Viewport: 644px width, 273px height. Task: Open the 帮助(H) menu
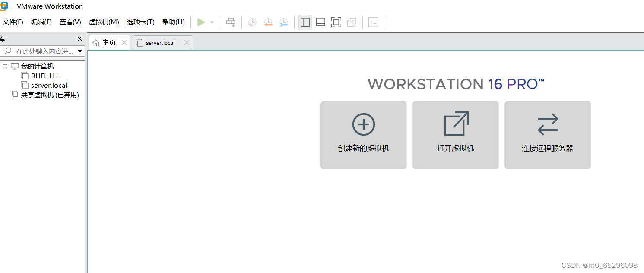(173, 22)
